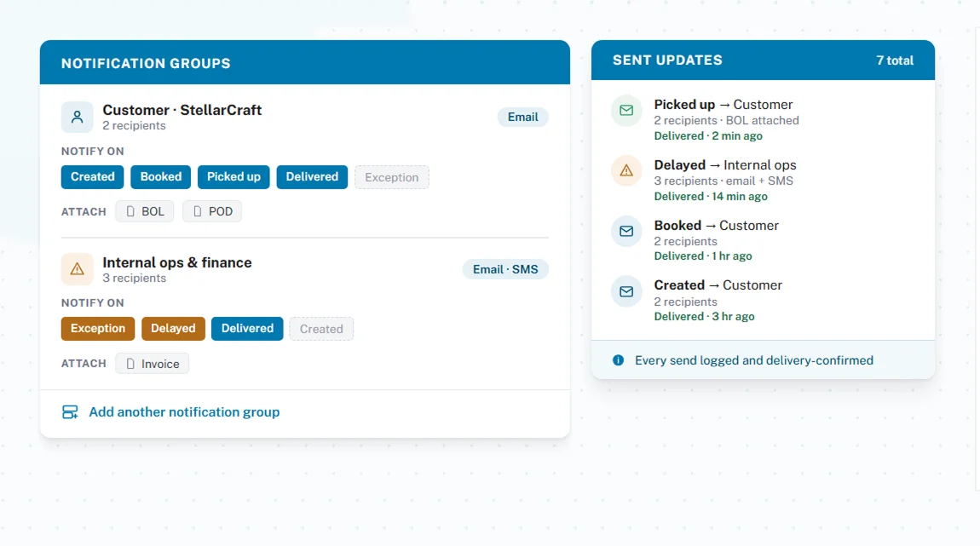This screenshot has width=980, height=546.
Task: Click Delivered · 3 hr ago status
Action: pos(705,316)
